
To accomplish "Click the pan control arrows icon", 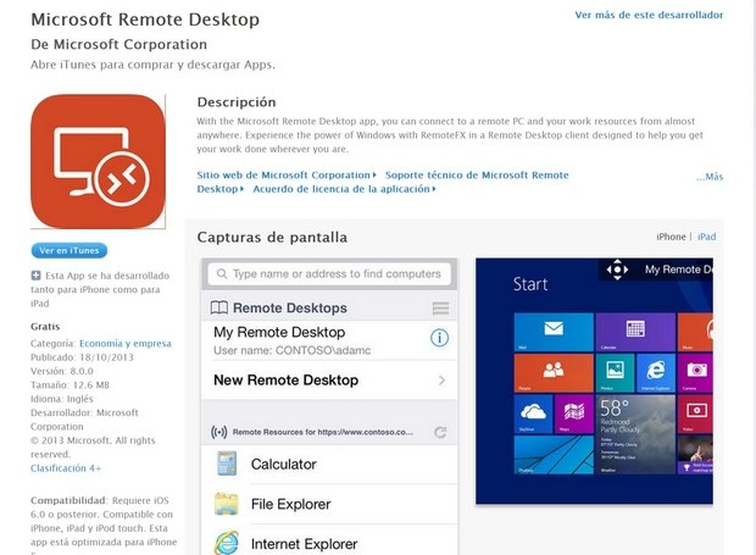I will (x=617, y=269).
